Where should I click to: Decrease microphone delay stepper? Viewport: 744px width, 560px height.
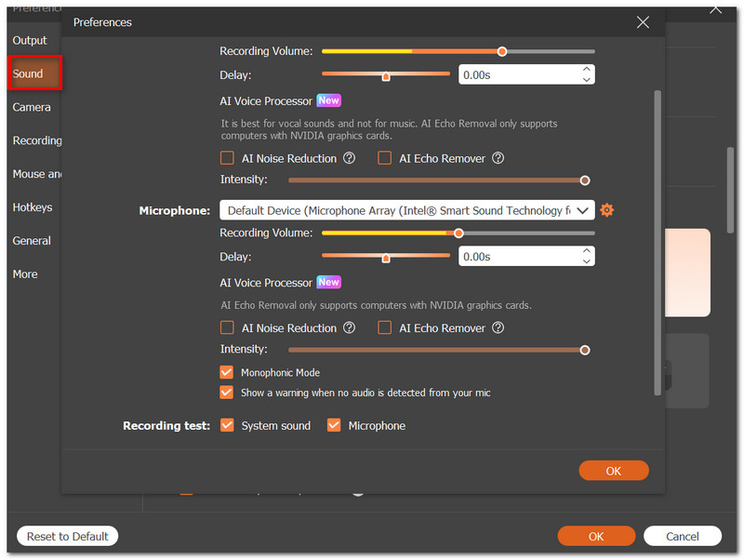point(587,261)
